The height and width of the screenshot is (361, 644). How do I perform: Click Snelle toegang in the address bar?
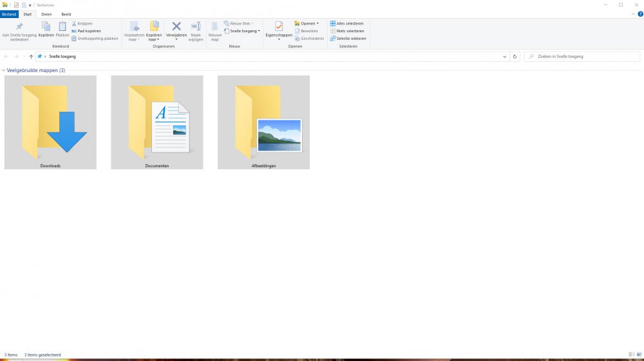pos(62,57)
